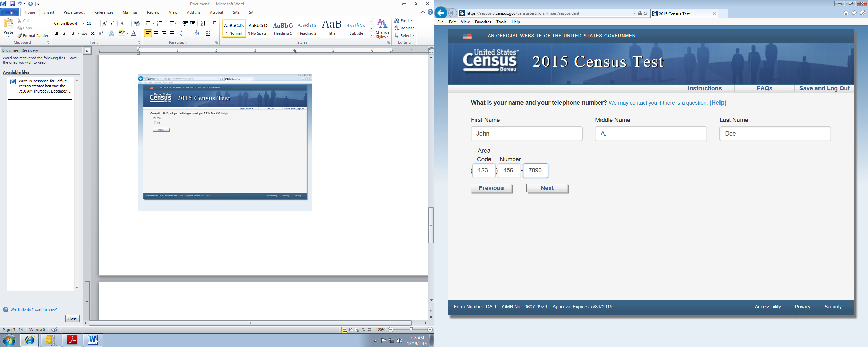
Task: Open 'Which file do I want to save?' link
Action: (34, 310)
